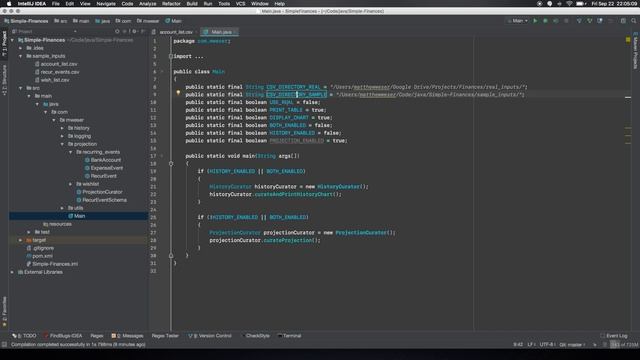Image resolution: width=640 pixels, height=360 pixels.
Task: Click the scroll-from-source icon in Project panel
Action: (x=117, y=31)
